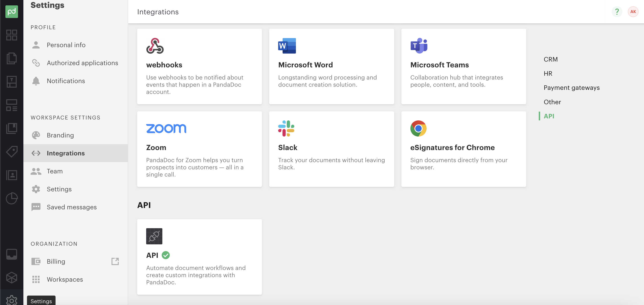Select the API category anchor
Screen dimensions: 644x305
549,116
